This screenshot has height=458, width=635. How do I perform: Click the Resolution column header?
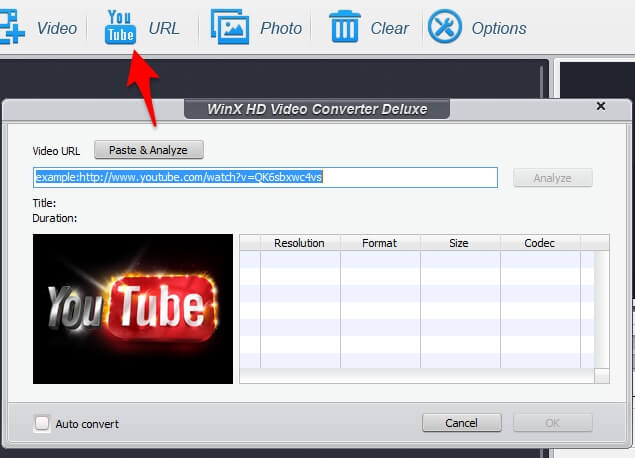tap(300, 243)
